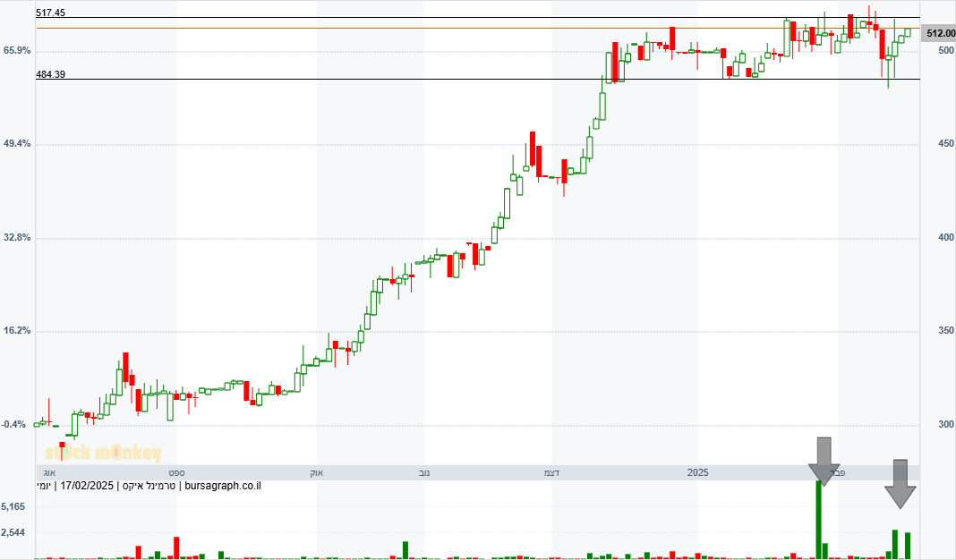
Task: Click the אוג month label on time axis
Action: tap(49, 473)
